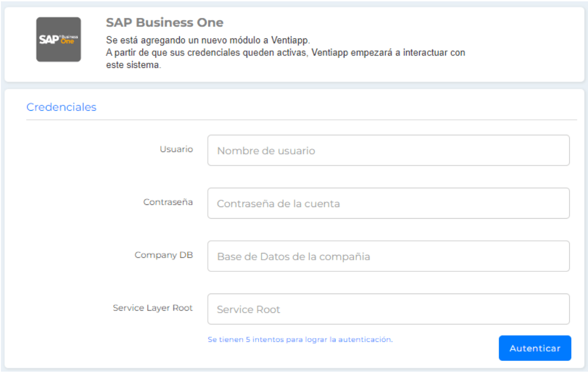Click the Credenciales section heading

click(61, 107)
